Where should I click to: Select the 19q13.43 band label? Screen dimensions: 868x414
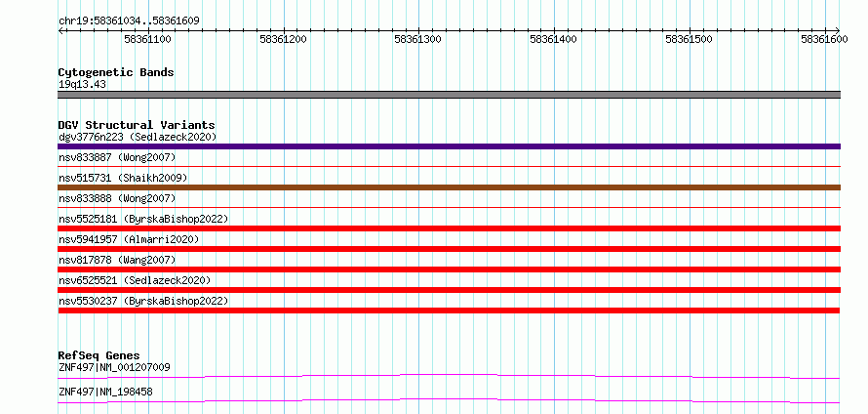click(x=82, y=85)
